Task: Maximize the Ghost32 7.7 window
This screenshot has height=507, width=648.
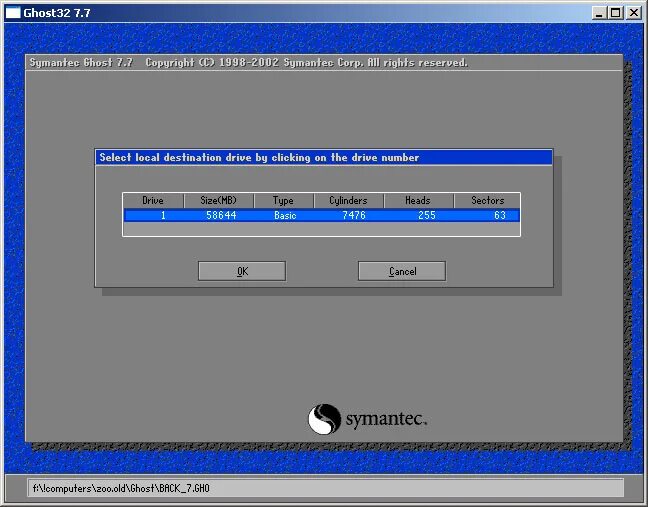Action: 615,13
